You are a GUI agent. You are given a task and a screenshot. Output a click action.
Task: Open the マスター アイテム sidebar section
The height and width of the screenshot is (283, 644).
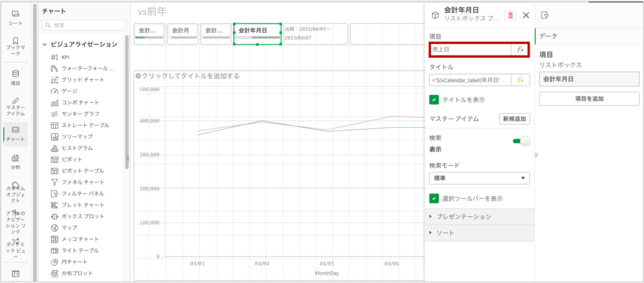coord(16,106)
